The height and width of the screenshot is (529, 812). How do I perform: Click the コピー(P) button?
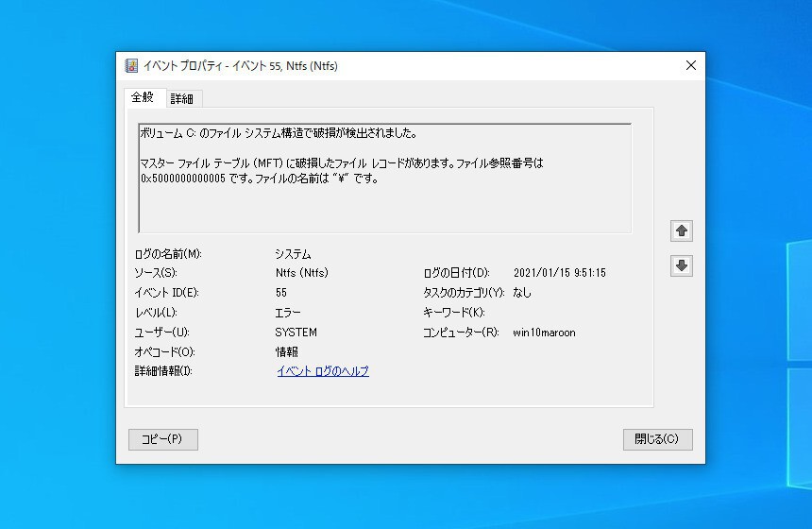[x=163, y=439]
